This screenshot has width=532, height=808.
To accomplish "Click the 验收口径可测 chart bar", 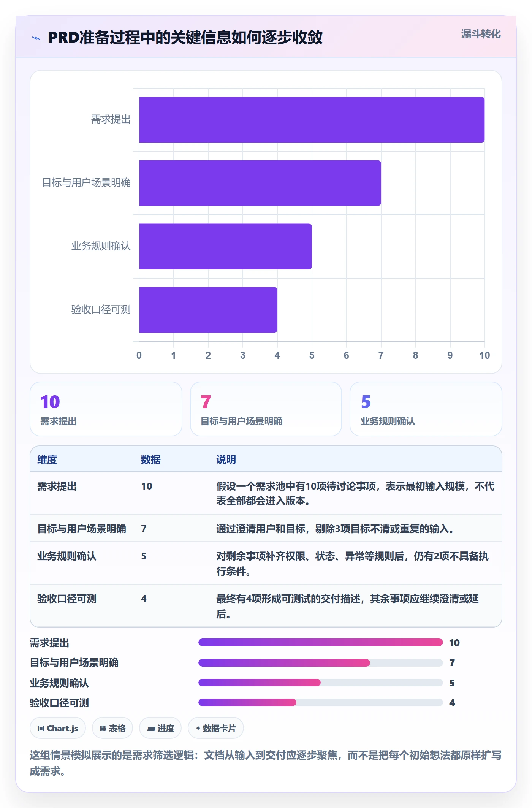I will click(208, 310).
